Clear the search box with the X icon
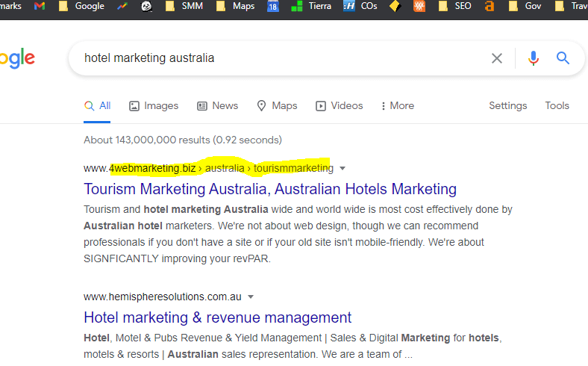588x366 pixels. tap(497, 58)
